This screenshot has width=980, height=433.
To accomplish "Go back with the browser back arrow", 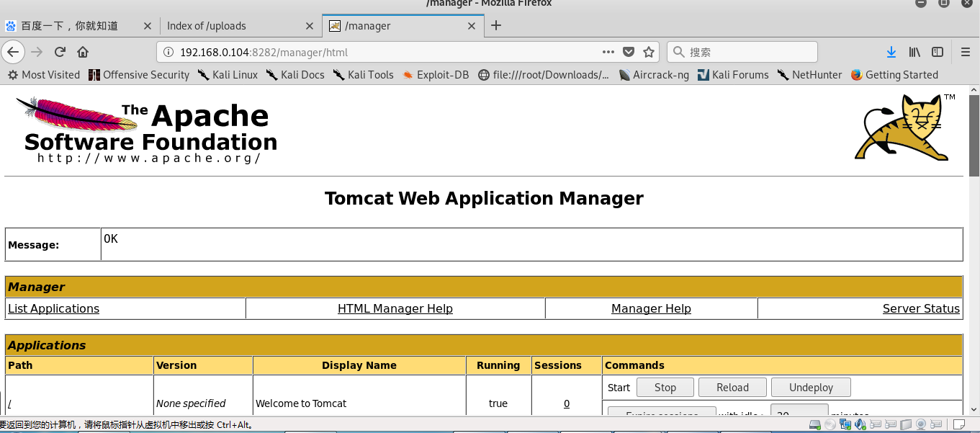I will (x=13, y=52).
